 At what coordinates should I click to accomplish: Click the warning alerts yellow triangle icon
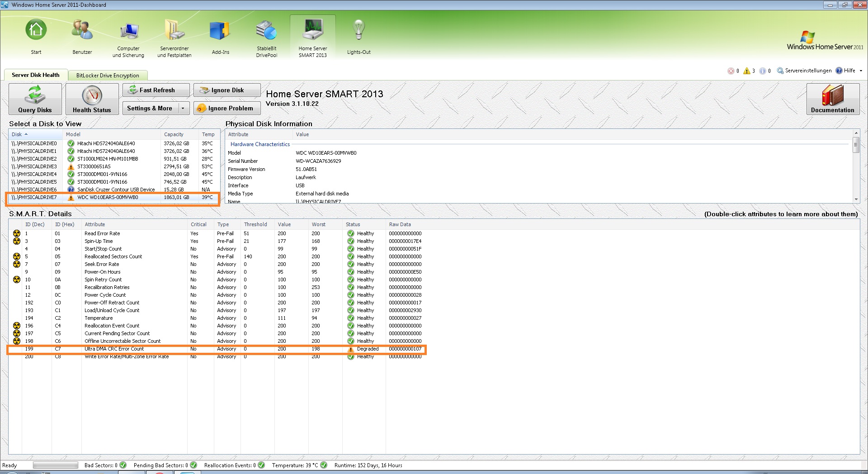tap(747, 71)
